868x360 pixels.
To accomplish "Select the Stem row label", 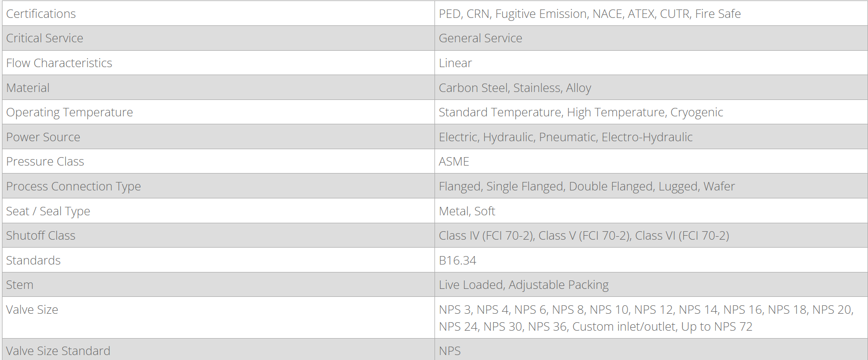I will point(20,285).
